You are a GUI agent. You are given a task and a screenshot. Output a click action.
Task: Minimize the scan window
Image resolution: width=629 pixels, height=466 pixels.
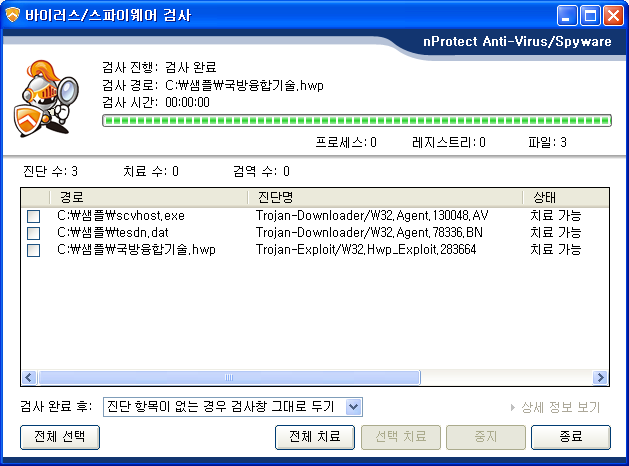(x=567, y=16)
